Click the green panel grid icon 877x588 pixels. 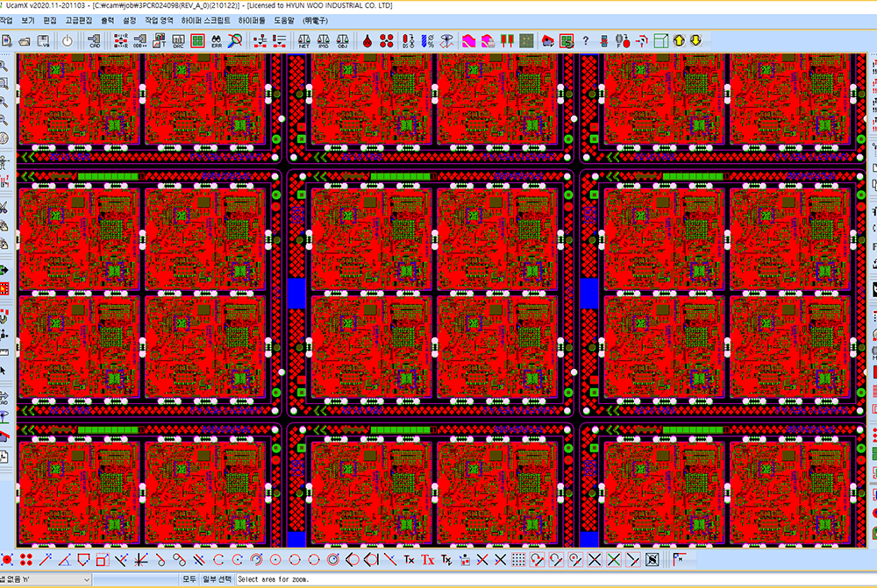197,41
